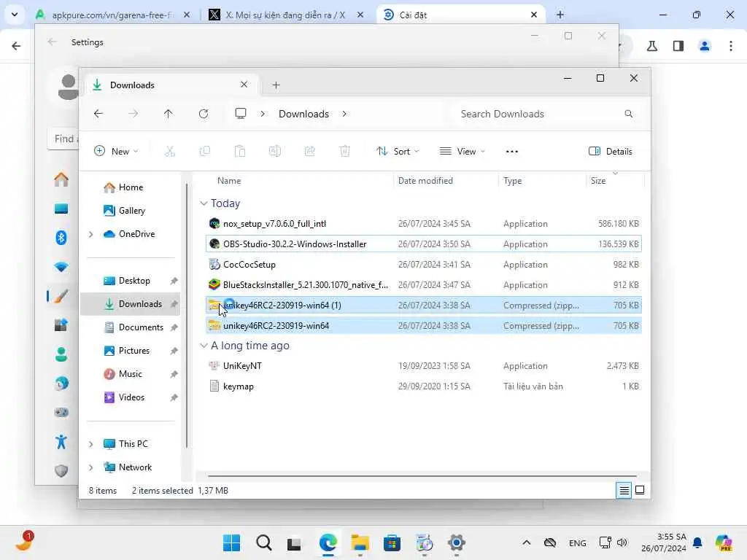
Task: Expand chevron after Downloads in address bar
Action: tap(344, 114)
